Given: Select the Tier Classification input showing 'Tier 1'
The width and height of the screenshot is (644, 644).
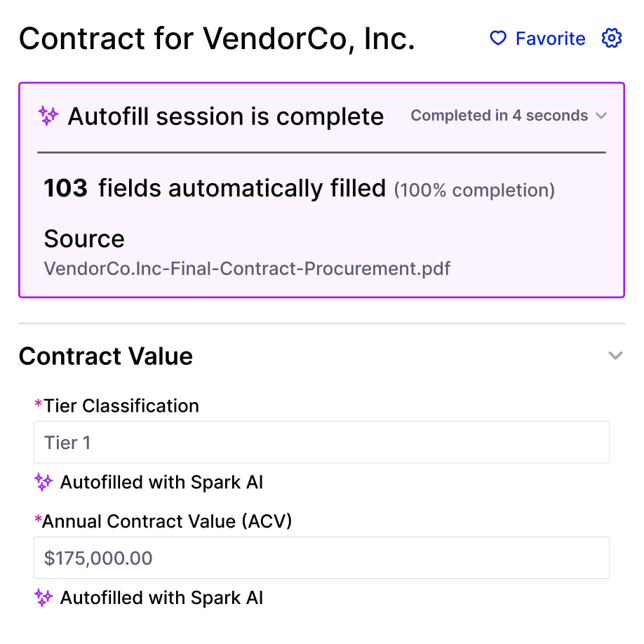Looking at the screenshot, I should [321, 442].
